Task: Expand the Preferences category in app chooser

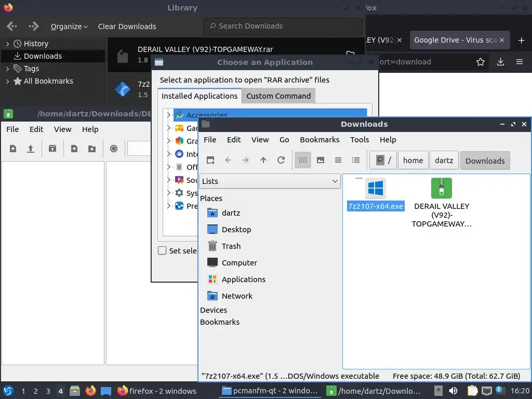Action: [x=169, y=206]
